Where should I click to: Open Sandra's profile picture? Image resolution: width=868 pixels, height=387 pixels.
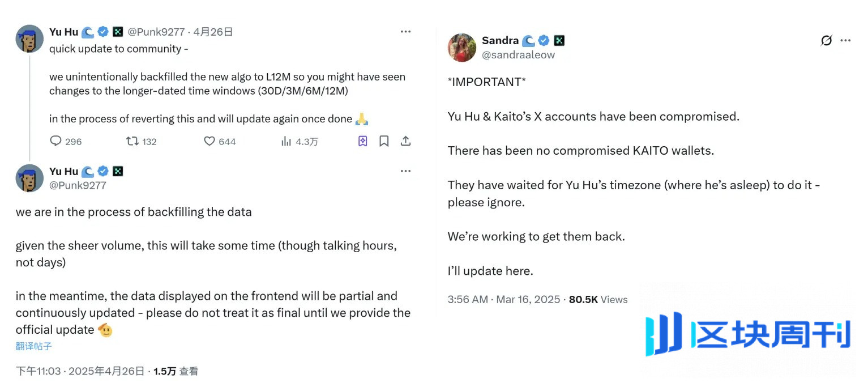pos(462,48)
